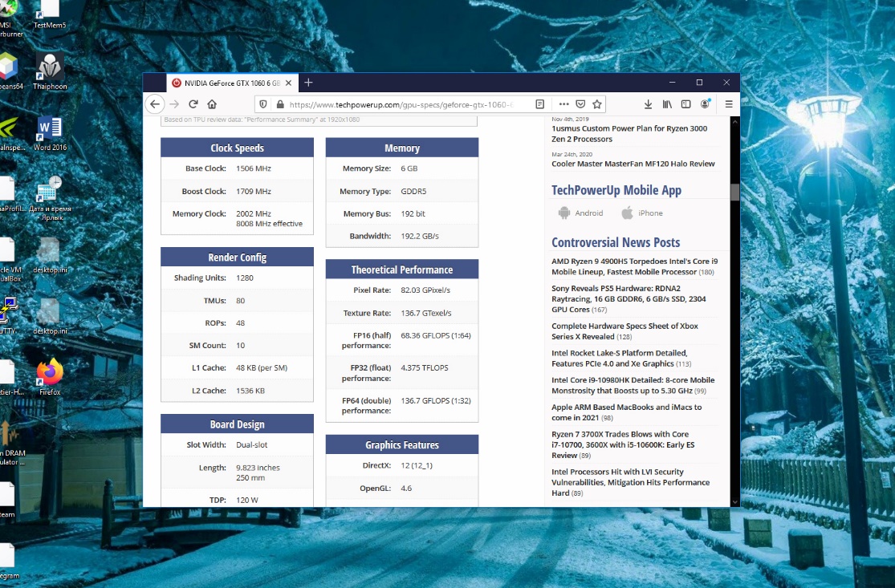Select the NVIDIA GeForce GTX 1060 tab
The height and width of the screenshot is (588, 895).
point(229,83)
